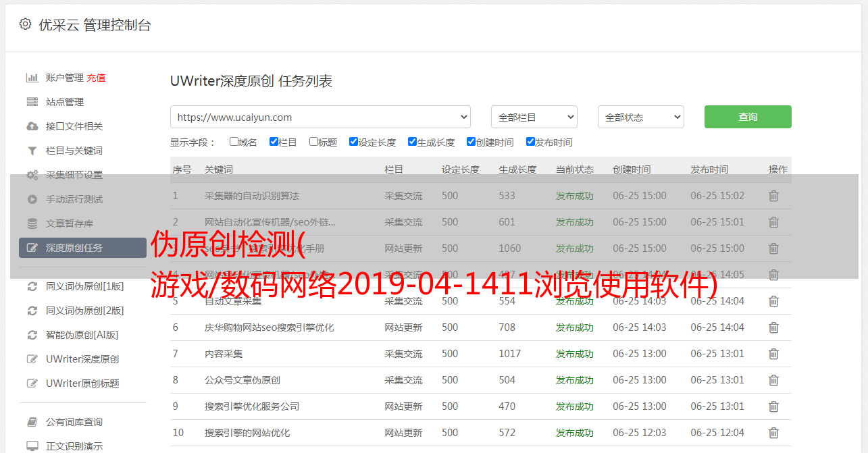Open UWriter深度原创 sidebar link

(x=82, y=359)
